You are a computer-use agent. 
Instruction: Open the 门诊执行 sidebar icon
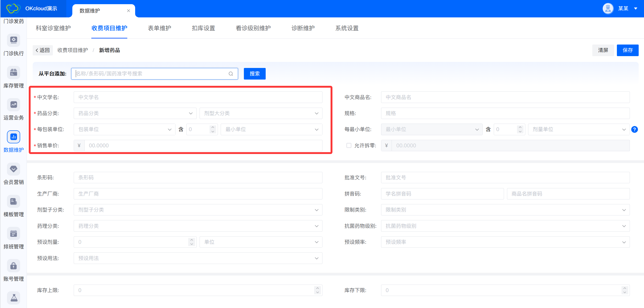[x=13, y=40]
